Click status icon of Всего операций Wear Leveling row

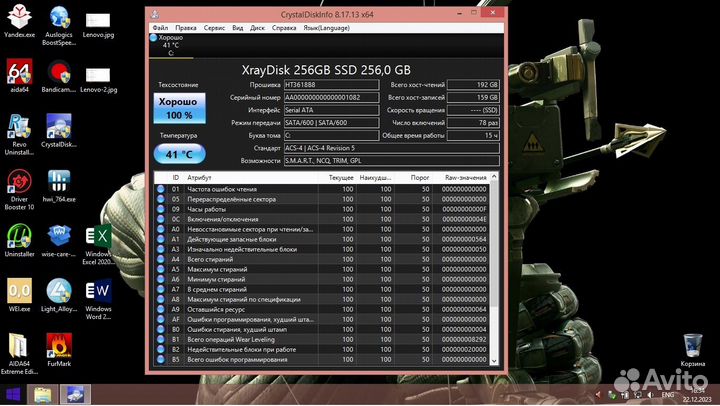tap(161, 339)
